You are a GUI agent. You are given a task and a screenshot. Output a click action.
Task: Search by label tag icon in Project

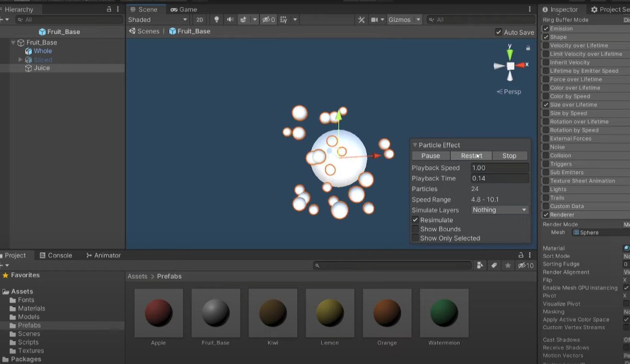point(494,265)
